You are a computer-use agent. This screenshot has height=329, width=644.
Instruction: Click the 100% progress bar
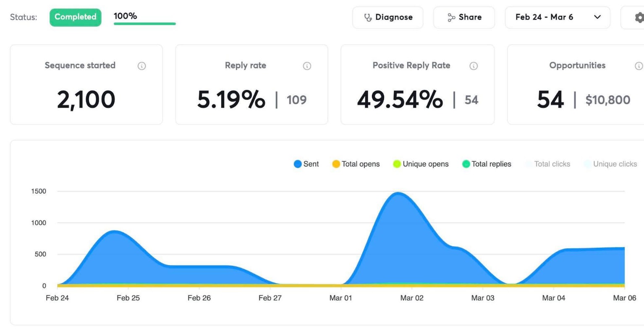(145, 24)
